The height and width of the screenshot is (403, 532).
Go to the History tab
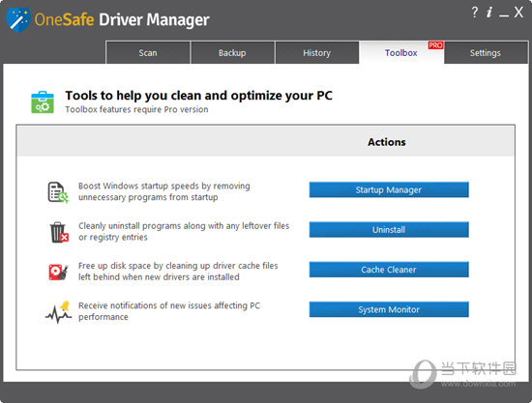317,52
